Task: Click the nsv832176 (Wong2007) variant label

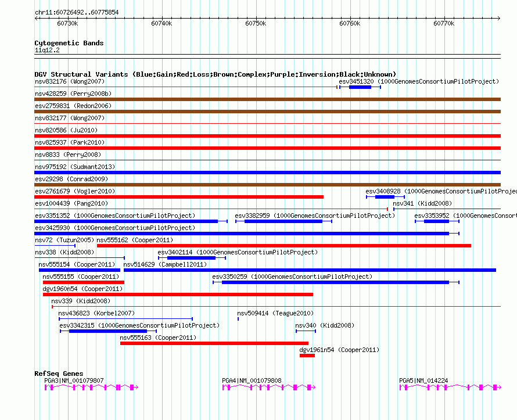Action: click(70, 81)
